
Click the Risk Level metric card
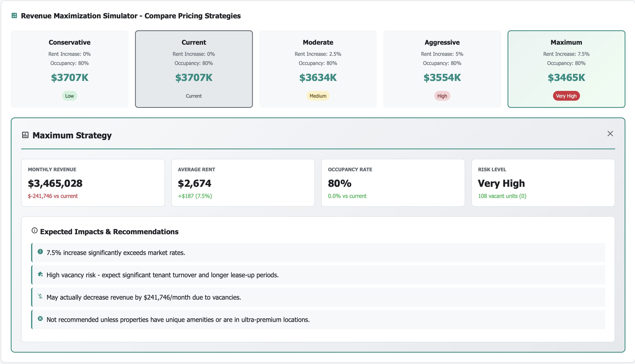pos(543,183)
